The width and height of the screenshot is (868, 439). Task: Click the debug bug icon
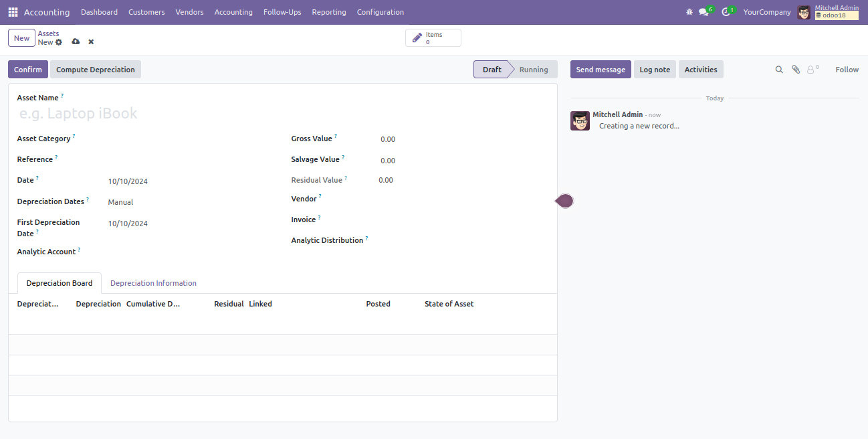[689, 12]
